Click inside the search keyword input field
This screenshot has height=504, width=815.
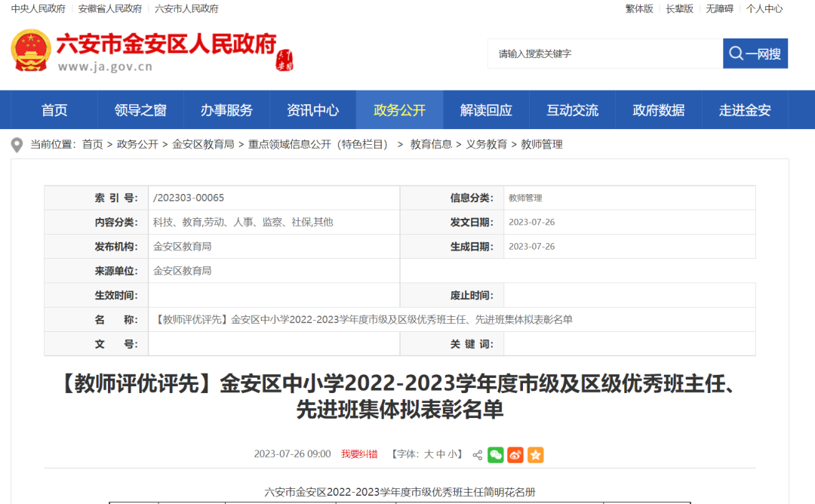point(604,53)
